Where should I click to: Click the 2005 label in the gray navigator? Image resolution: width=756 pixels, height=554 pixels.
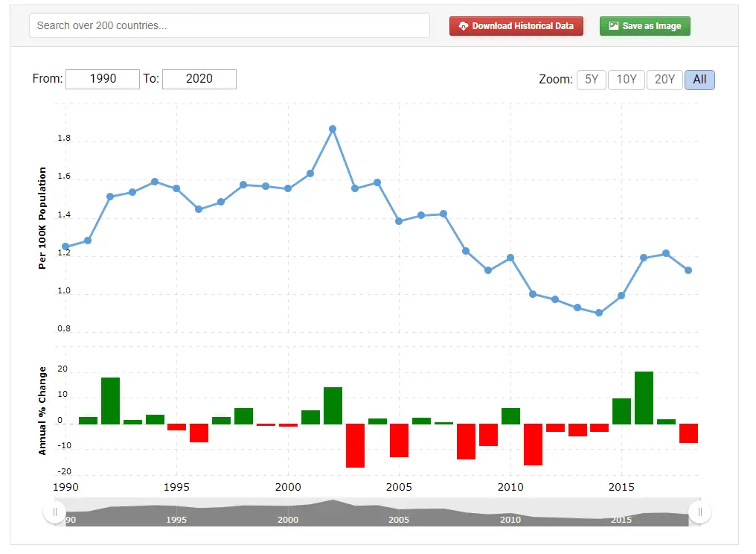point(399,520)
